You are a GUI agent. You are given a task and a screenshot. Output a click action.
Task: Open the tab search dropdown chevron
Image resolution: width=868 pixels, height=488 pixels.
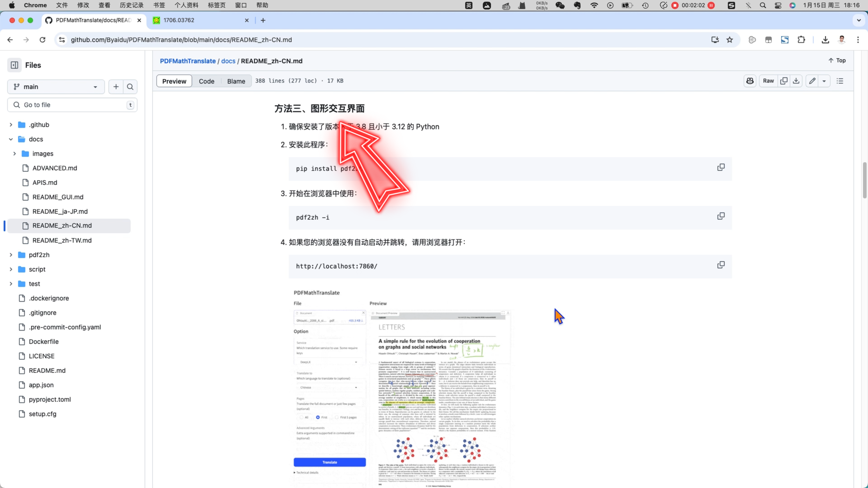[859, 20]
